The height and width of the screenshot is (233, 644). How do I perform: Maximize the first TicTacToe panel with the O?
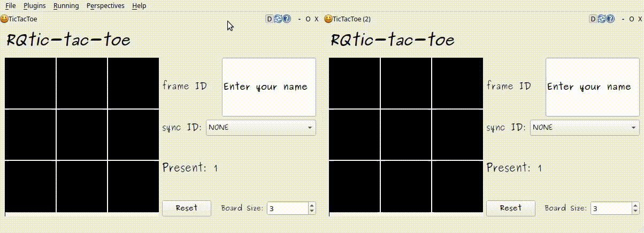tap(308, 19)
